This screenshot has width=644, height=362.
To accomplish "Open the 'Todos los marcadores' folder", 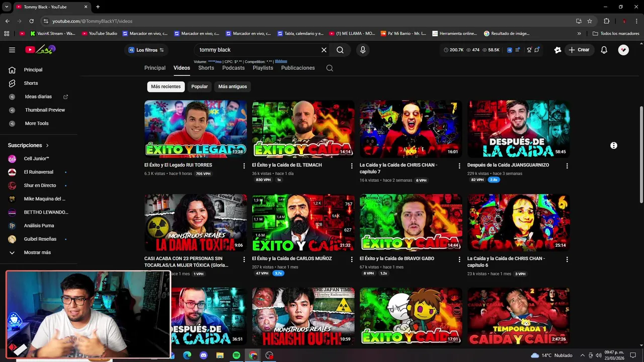I will point(616,34).
